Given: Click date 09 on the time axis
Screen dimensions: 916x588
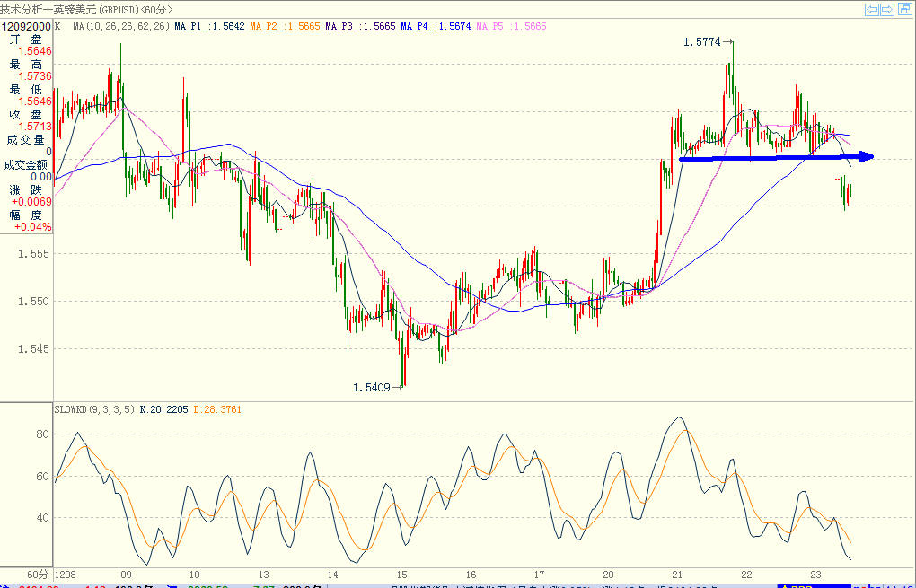Looking at the screenshot, I should click(x=125, y=574).
